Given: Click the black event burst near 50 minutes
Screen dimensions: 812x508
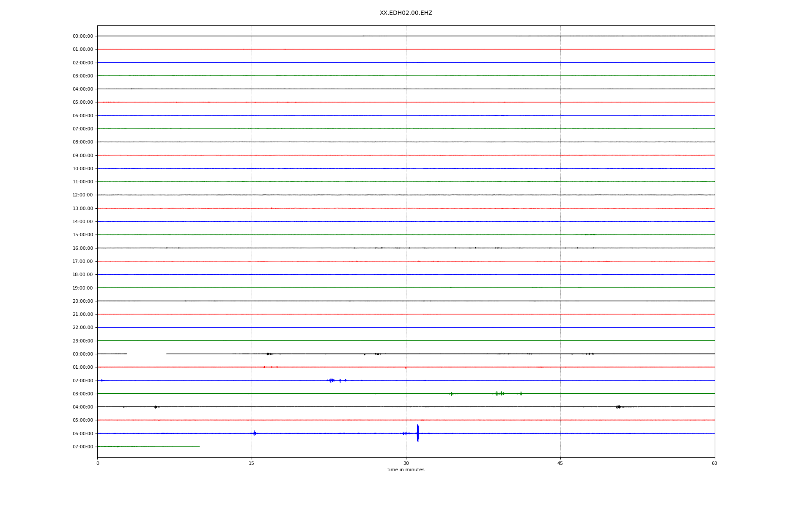Looking at the screenshot, I should tap(618, 407).
